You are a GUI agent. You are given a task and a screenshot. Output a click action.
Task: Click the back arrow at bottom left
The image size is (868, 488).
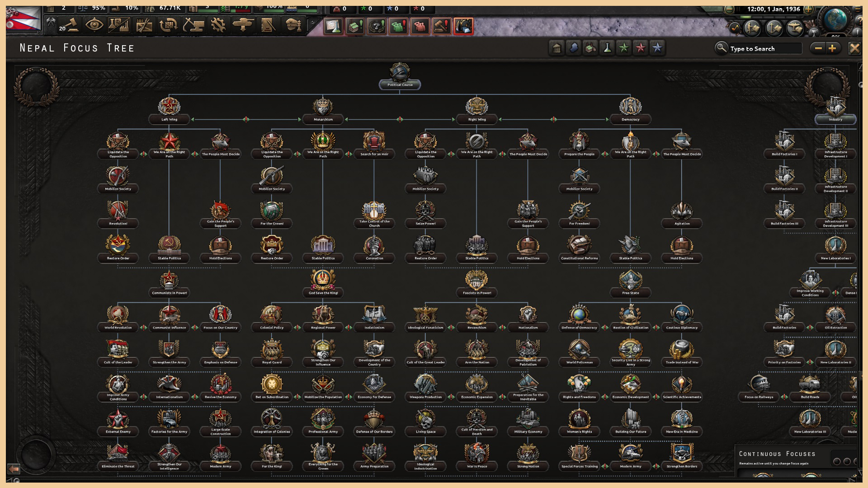(14, 469)
